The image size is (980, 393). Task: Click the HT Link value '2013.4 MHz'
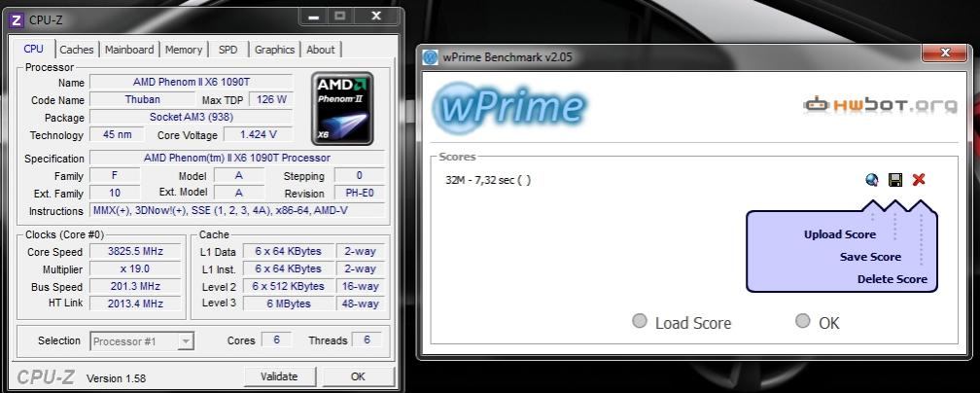click(x=136, y=304)
